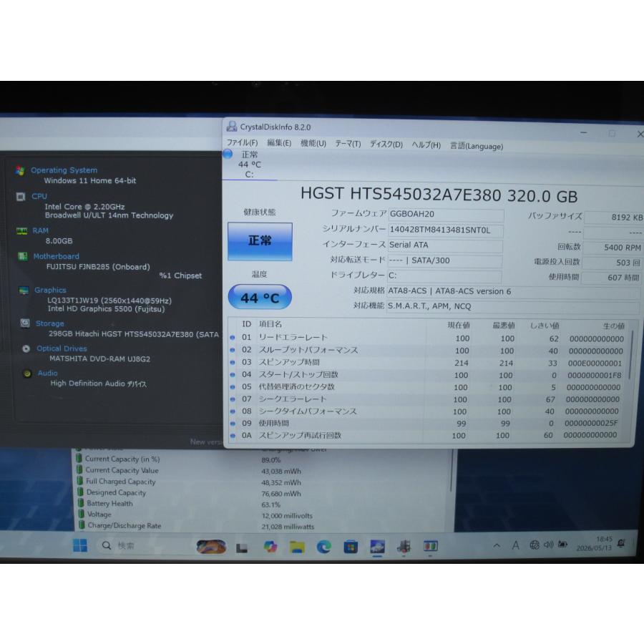Click the firmware field GGBOAH20
Image resolution: width=644 pixels, height=644 pixels.
click(446, 215)
